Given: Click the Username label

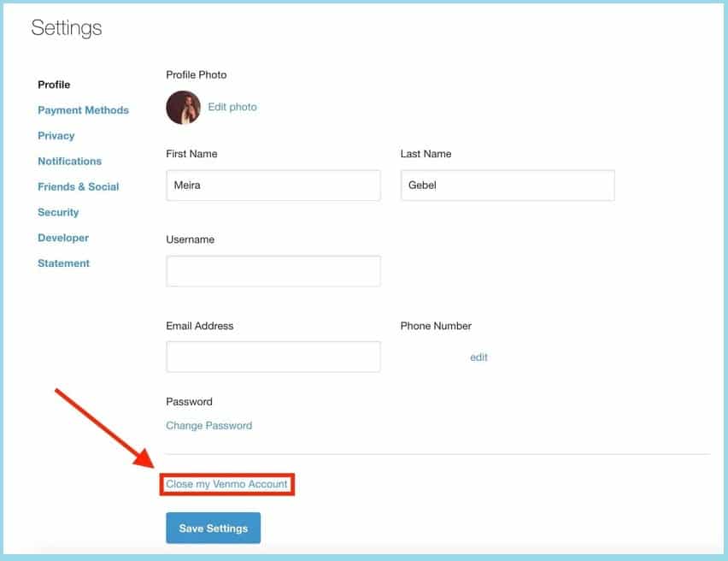Looking at the screenshot, I should click(x=191, y=239).
